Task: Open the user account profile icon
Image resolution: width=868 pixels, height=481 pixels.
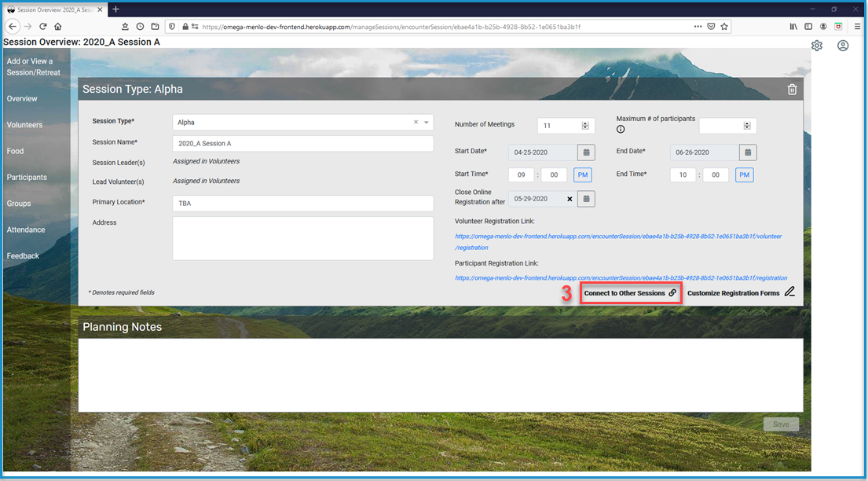Action: click(843, 46)
